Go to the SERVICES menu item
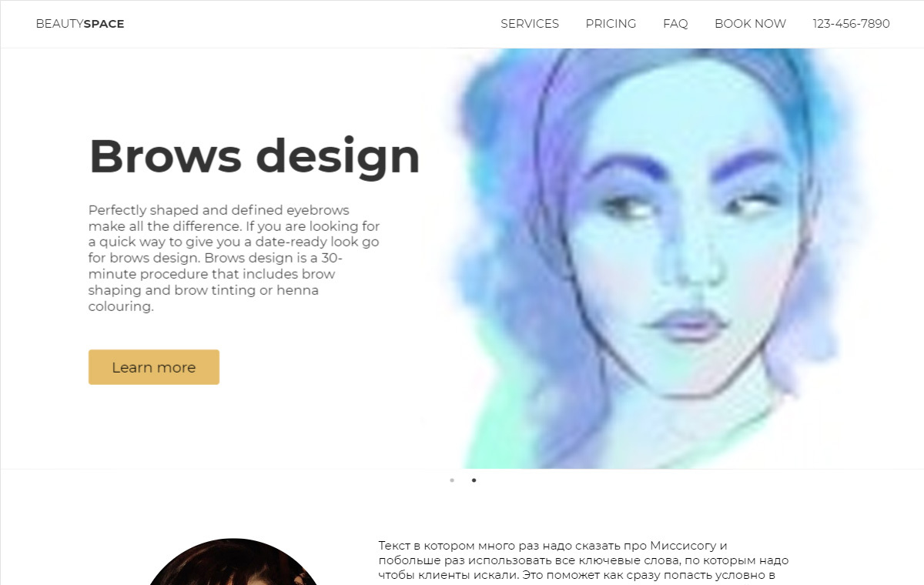 pos(530,24)
